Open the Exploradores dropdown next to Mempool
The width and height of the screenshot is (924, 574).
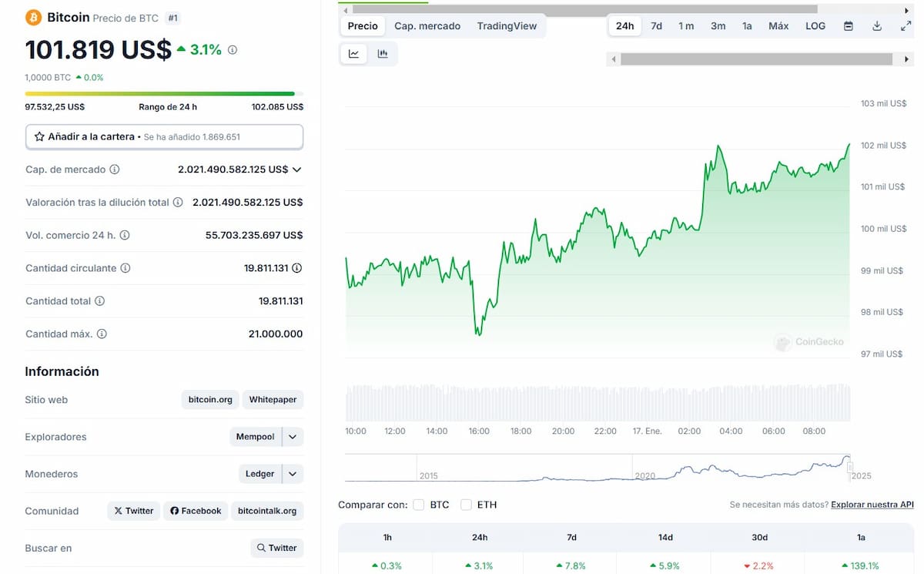point(292,436)
